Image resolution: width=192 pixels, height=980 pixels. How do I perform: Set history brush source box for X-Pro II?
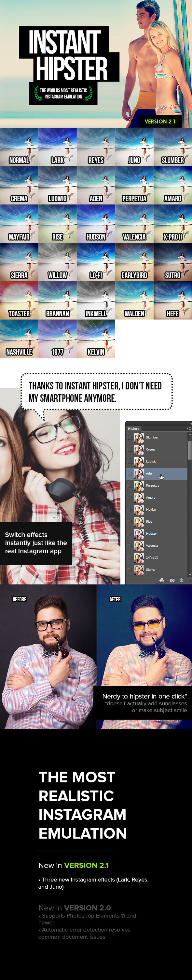coord(130,558)
